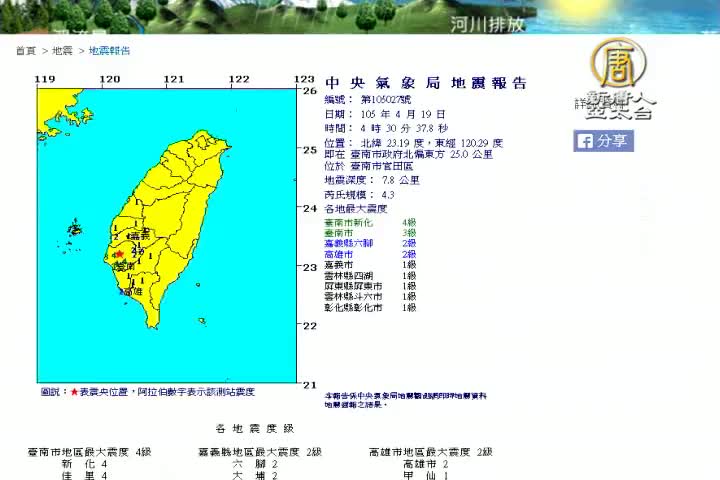
Task: Click the 中央氣象局 地震報告 title
Action: click(425, 84)
